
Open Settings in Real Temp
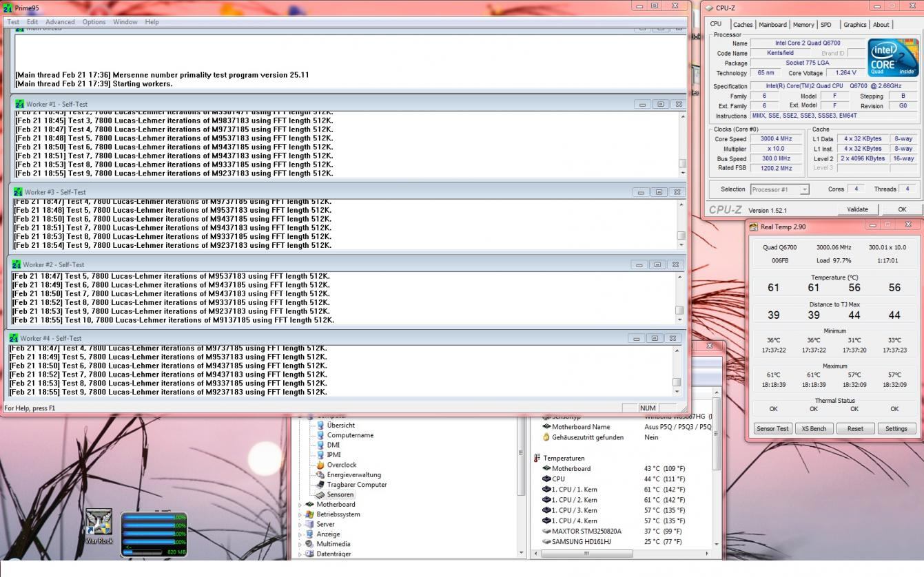pyautogui.click(x=896, y=428)
